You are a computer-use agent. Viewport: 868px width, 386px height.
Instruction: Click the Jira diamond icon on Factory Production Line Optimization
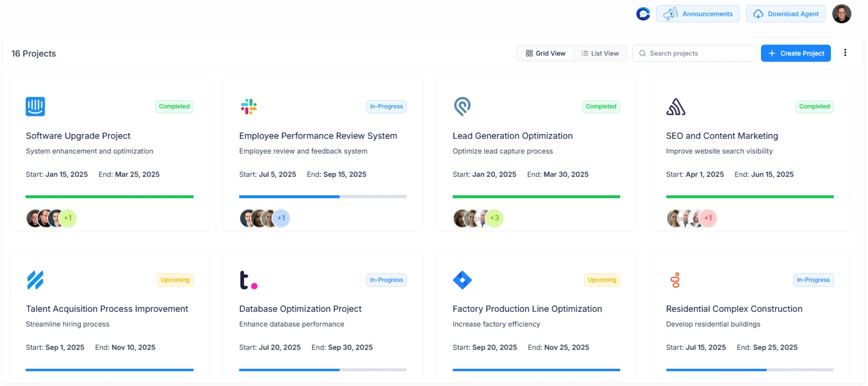[462, 280]
